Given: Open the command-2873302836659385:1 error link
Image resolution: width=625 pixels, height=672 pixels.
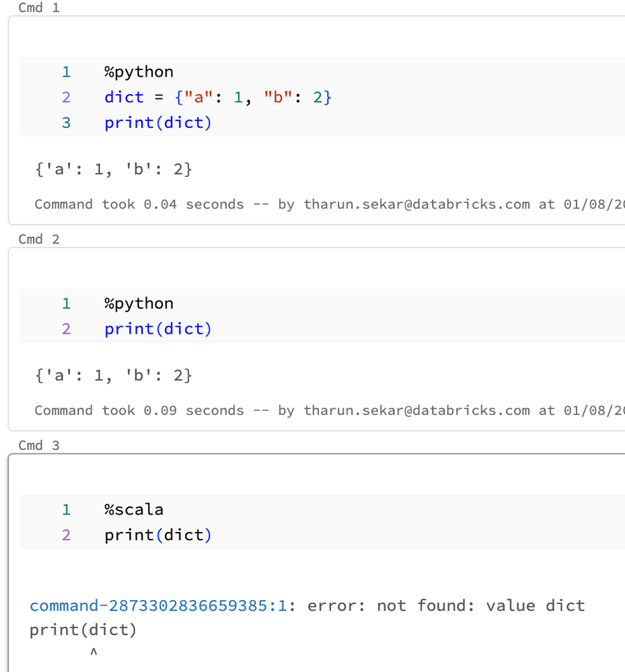Looking at the screenshot, I should (158, 605).
